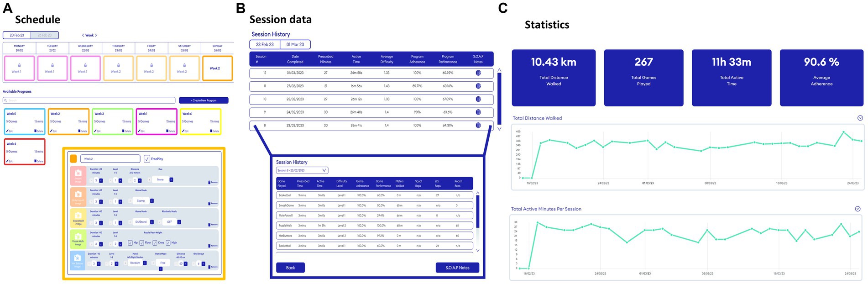The image size is (868, 284).
Task: Delete the Week 4 program card
Action: 39,161
